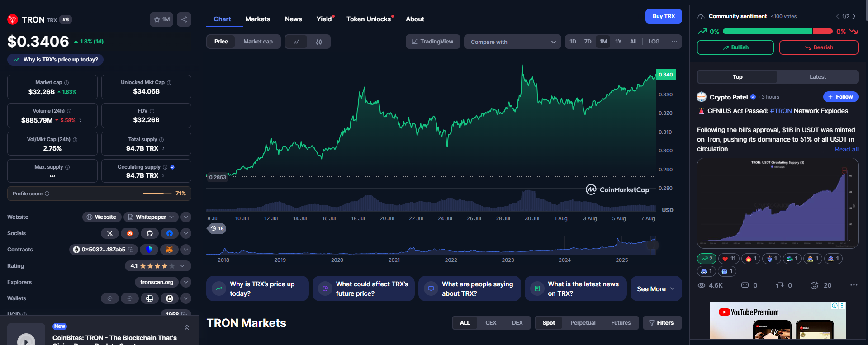
Task: Click the 18 events history badge
Action: (217, 228)
